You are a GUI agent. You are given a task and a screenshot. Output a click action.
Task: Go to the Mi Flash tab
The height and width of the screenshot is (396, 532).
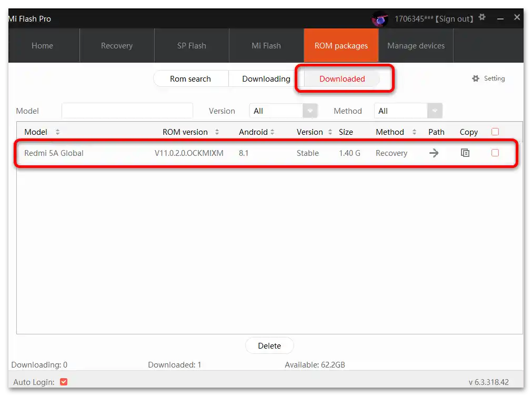click(266, 45)
